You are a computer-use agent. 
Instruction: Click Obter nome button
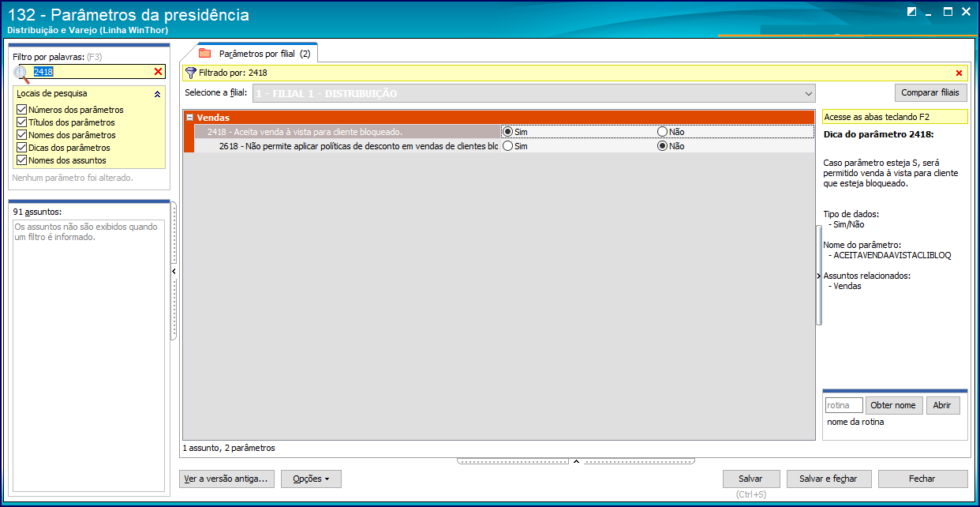pos(893,405)
